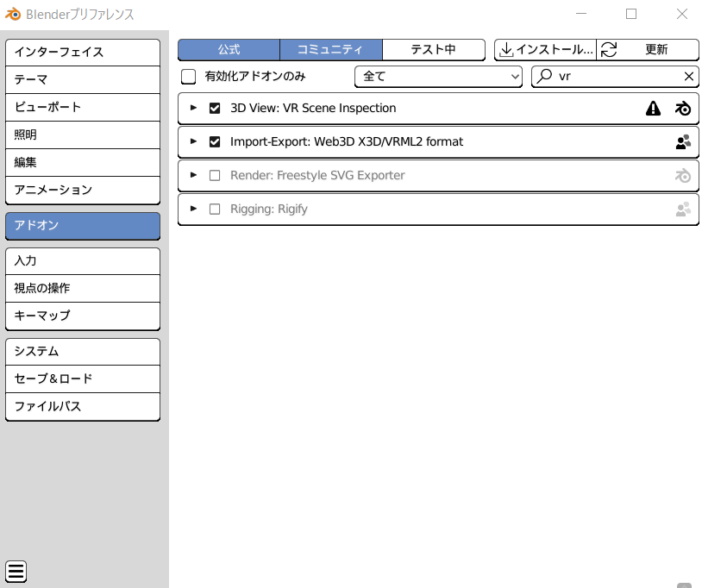Click the Blender logo in the title bar
The image size is (702, 588).
coord(13,15)
